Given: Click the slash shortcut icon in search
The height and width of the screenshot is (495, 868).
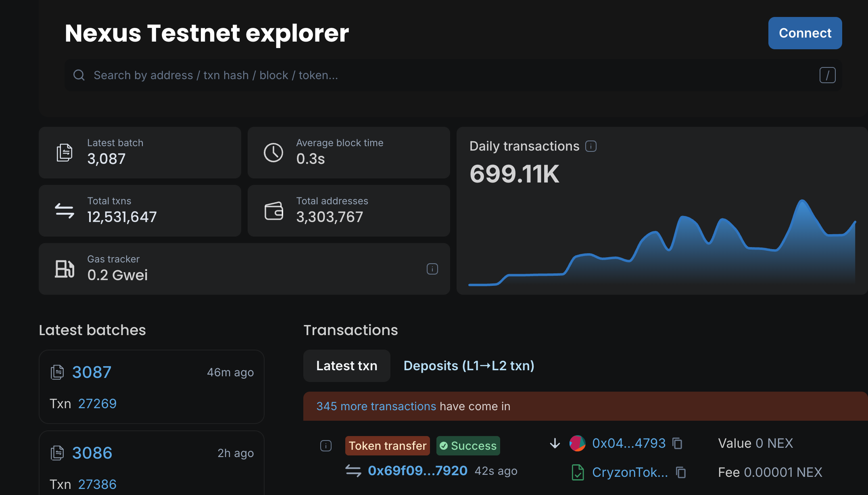Looking at the screenshot, I should [x=827, y=76].
